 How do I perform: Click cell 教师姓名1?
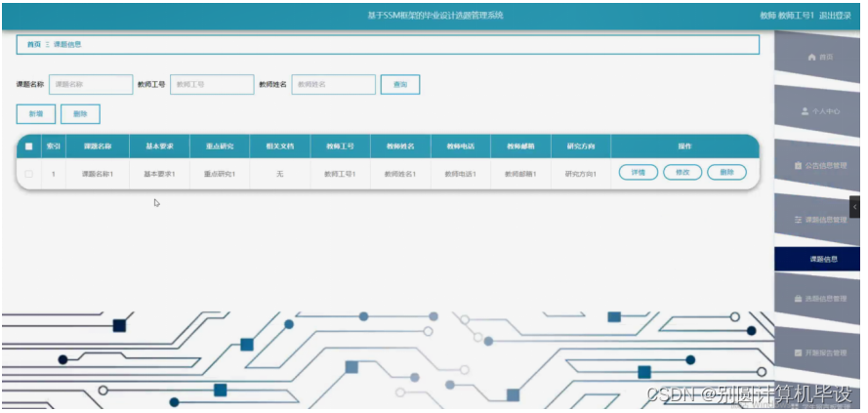[400, 174]
